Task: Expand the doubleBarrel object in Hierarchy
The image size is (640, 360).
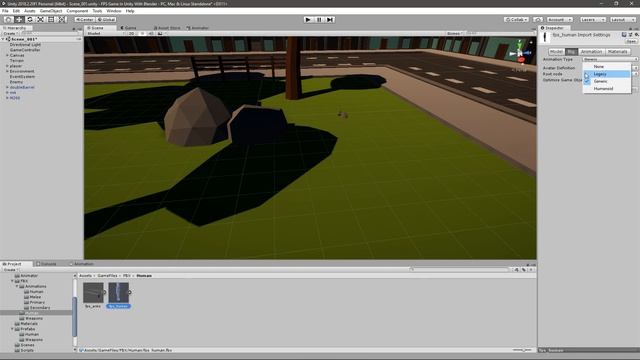Action: (7, 87)
